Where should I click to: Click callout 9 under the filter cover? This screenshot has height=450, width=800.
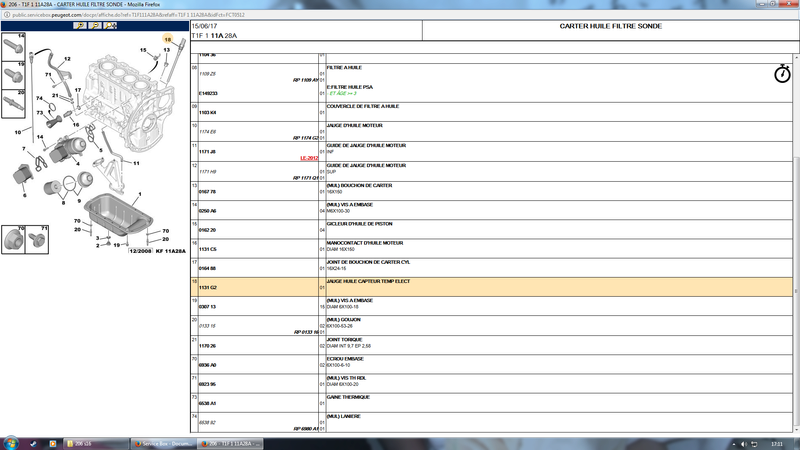pos(79,201)
